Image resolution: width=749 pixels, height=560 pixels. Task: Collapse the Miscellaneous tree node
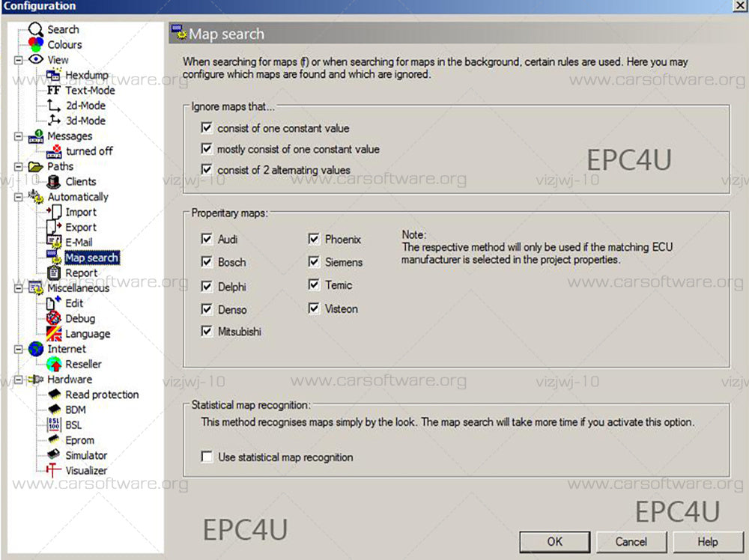coord(18,288)
